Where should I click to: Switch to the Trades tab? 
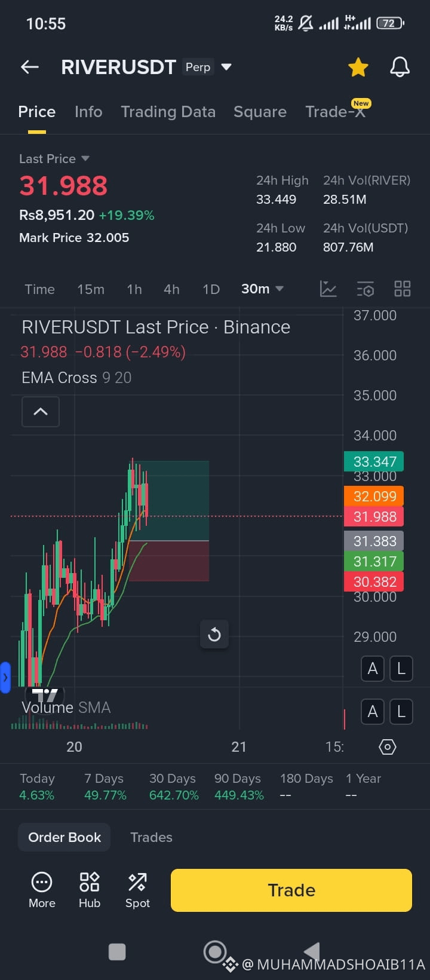151,837
